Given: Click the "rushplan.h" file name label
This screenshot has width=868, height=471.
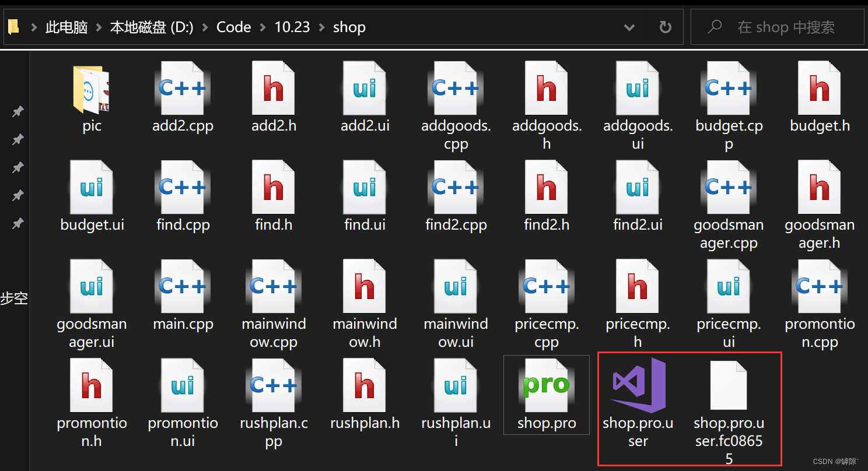Looking at the screenshot, I should pyautogui.click(x=365, y=423).
